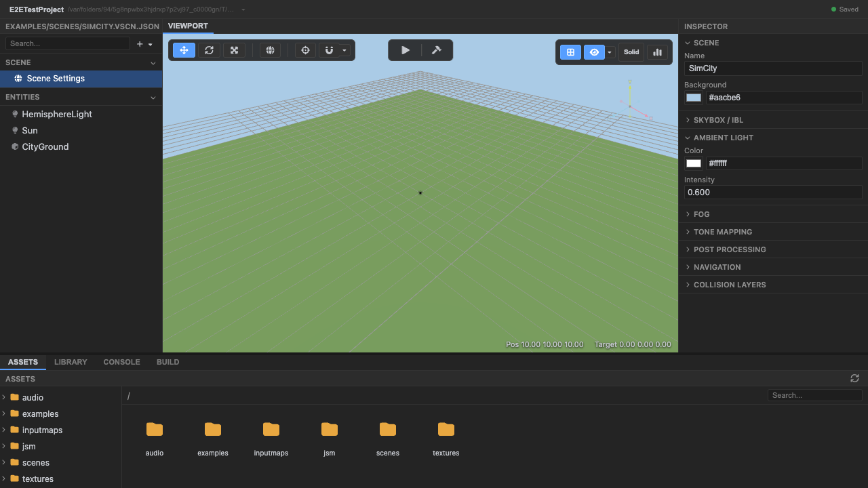
Task: Select the HemisphereLight entity
Action: 81,115
